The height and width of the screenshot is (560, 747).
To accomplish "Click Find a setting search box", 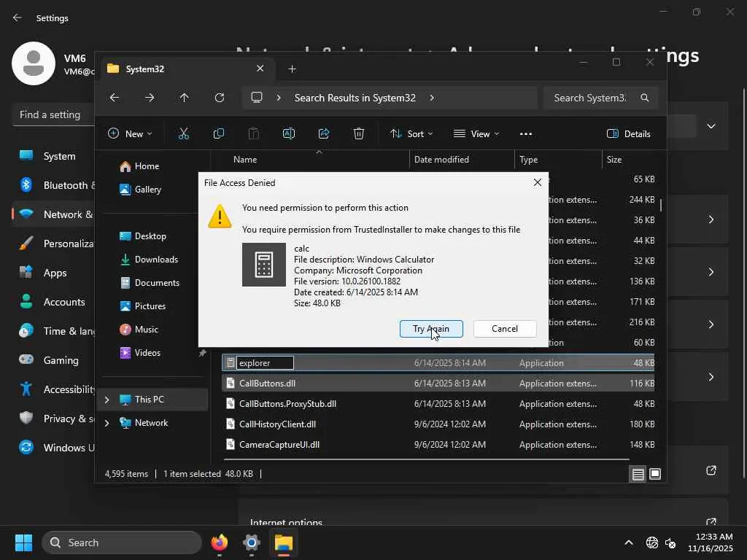I will pyautogui.click(x=53, y=114).
